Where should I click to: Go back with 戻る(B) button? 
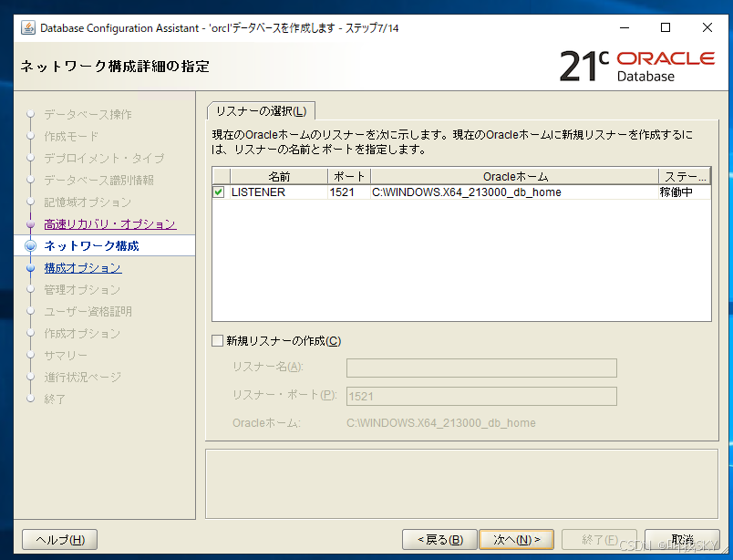coord(439,539)
